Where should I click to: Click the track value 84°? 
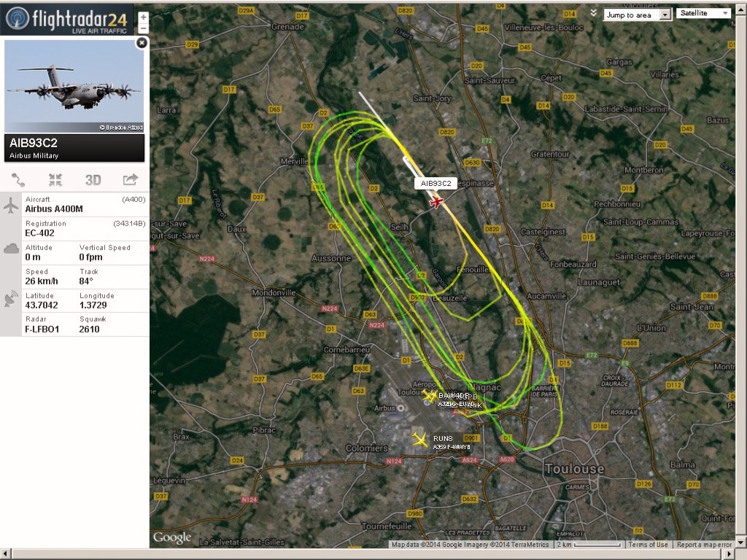[86, 281]
